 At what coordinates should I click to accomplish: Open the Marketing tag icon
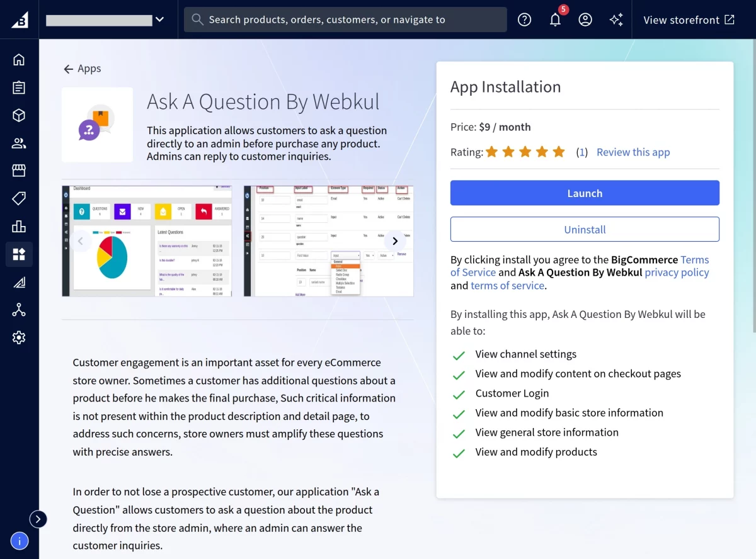click(19, 198)
